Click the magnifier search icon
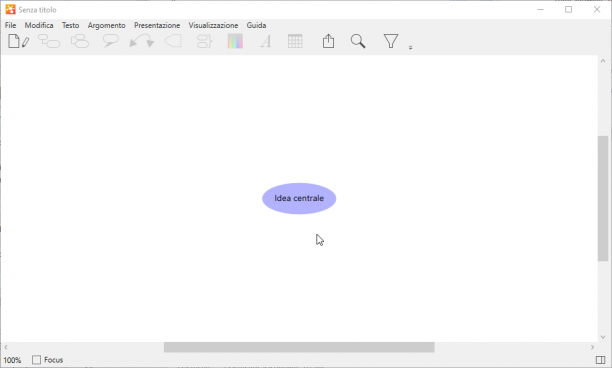The height and width of the screenshot is (368, 612). [x=358, y=41]
